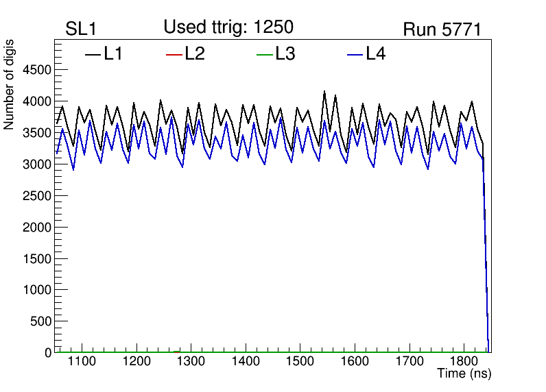Image resolution: width=546 pixels, height=392 pixels.
Task: Click the blue L4 legend line sample
Action: (355, 54)
